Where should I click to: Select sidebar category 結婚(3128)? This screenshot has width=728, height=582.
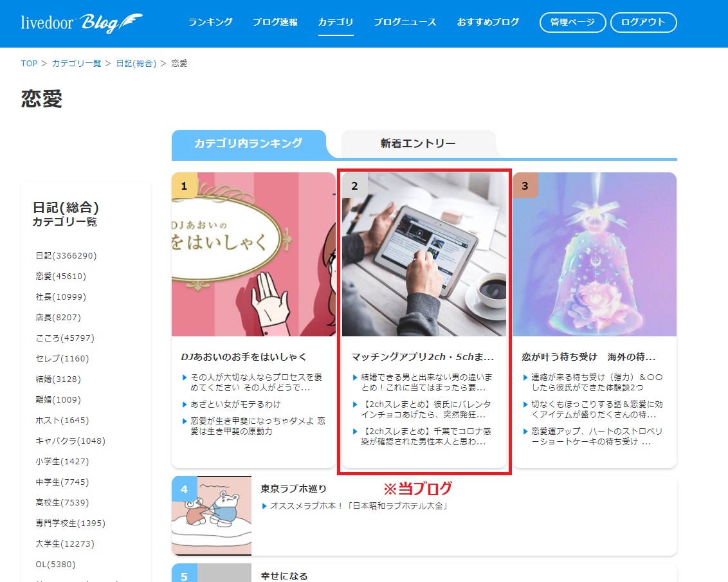tap(58, 379)
